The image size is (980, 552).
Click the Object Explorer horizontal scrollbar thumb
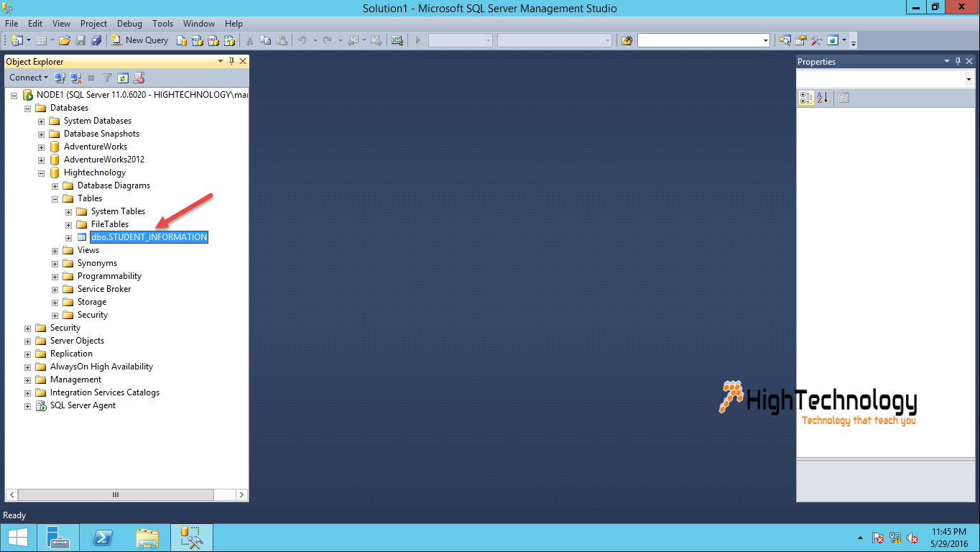[115, 495]
